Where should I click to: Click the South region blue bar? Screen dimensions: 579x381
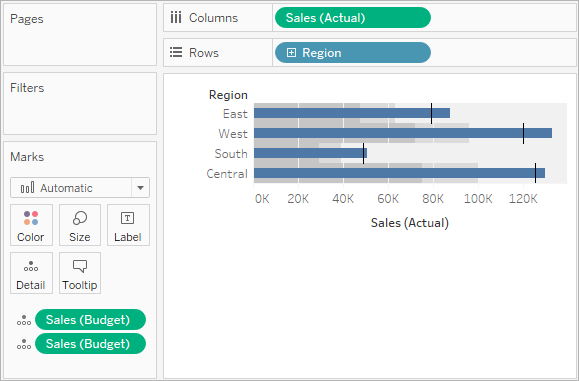[310, 153]
